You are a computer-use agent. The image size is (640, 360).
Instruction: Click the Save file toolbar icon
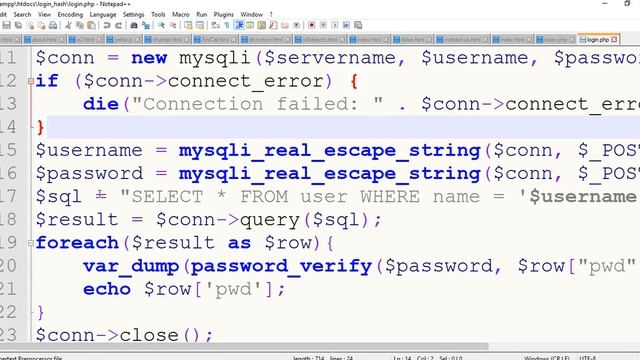coord(7,25)
